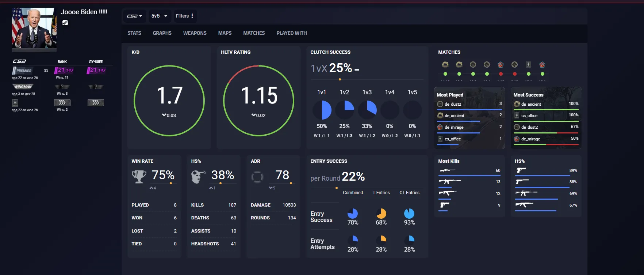Expand the 5v5 mode dropdown
The height and width of the screenshot is (275, 644).
159,16
